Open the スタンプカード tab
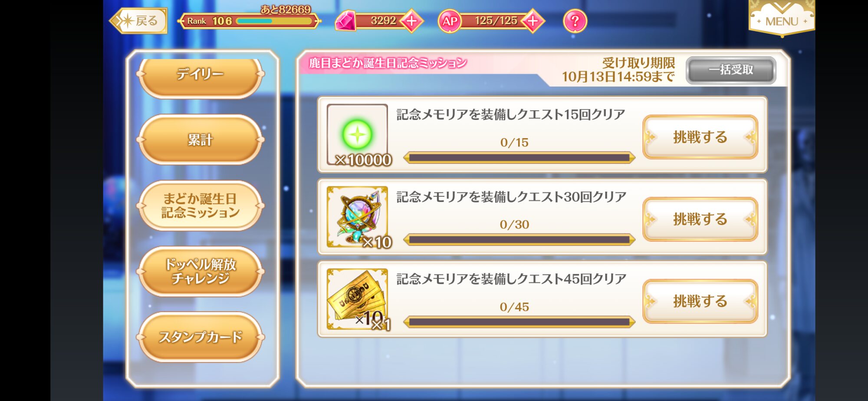 coord(200,337)
